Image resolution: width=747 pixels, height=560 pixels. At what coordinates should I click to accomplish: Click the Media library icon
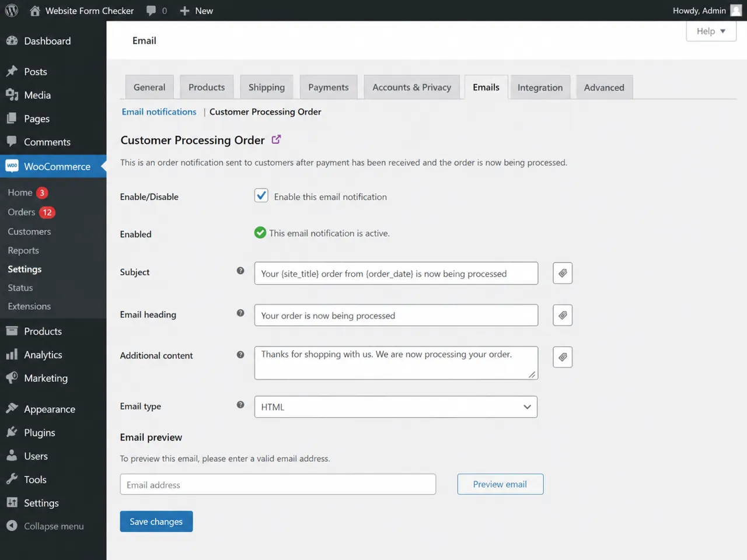[x=12, y=94]
